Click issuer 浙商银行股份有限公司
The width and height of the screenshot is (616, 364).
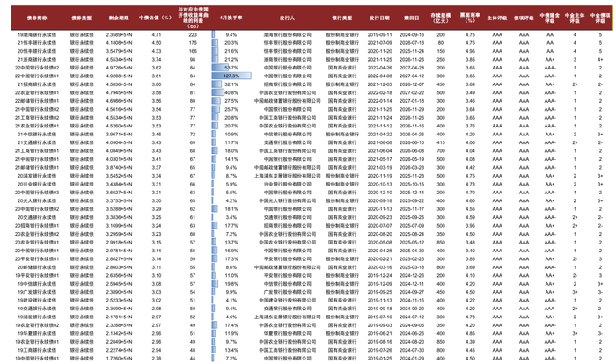(287, 59)
